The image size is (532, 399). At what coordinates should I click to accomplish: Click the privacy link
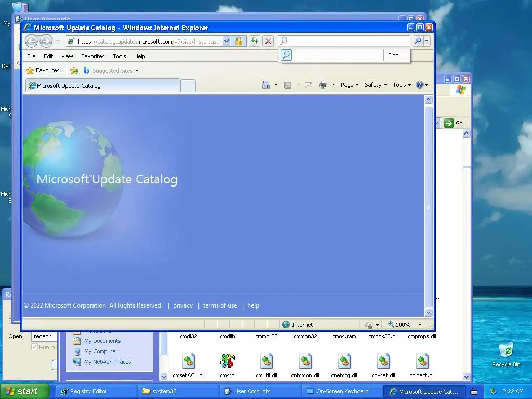[x=183, y=305]
